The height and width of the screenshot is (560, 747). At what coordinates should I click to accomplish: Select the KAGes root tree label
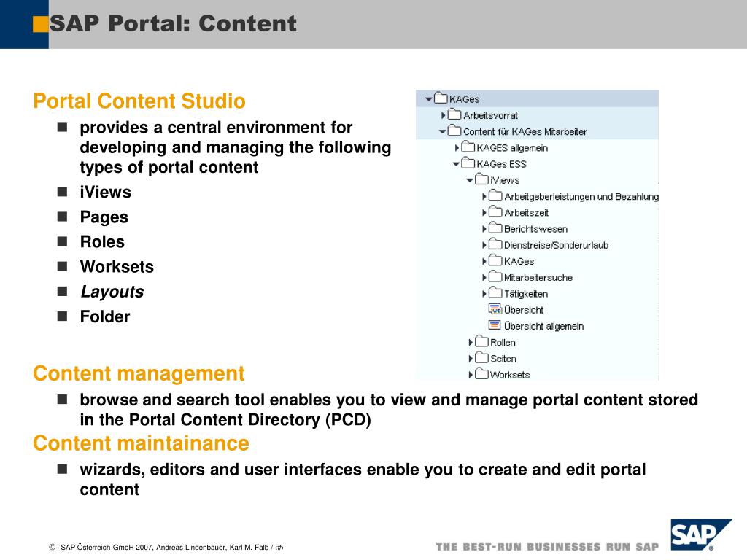(x=465, y=99)
